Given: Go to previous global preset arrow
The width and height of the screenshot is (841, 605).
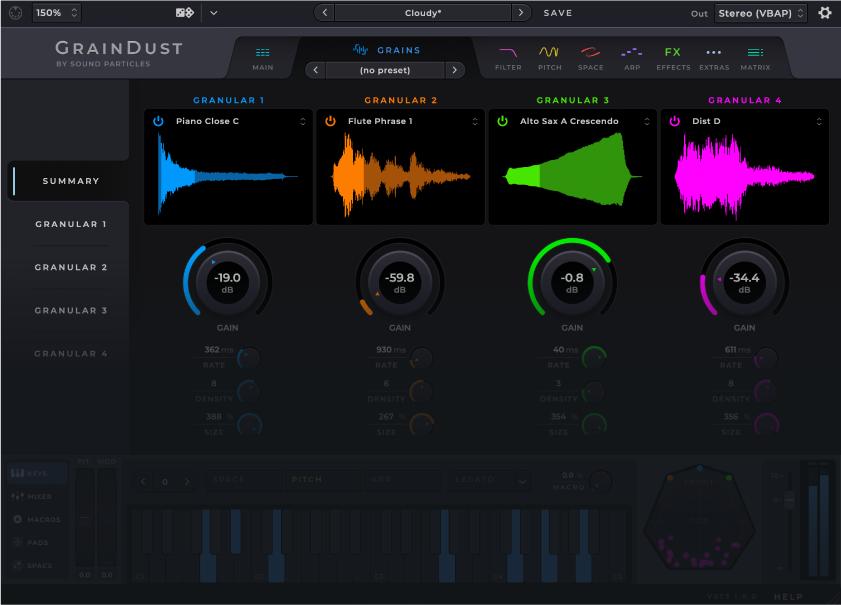Looking at the screenshot, I should [324, 12].
